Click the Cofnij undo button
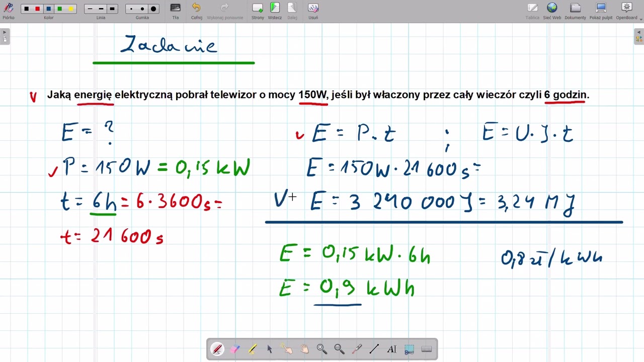This screenshot has height=362, width=644. (x=196, y=11)
